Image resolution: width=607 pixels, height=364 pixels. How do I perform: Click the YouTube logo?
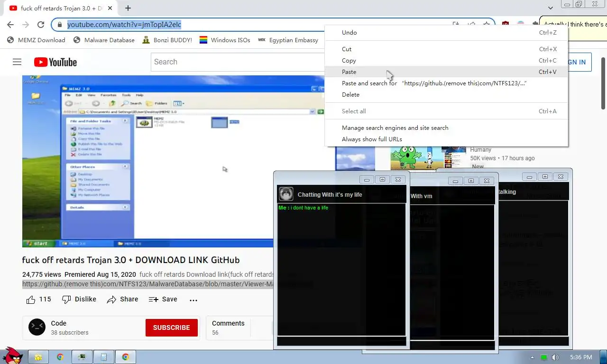coord(55,62)
